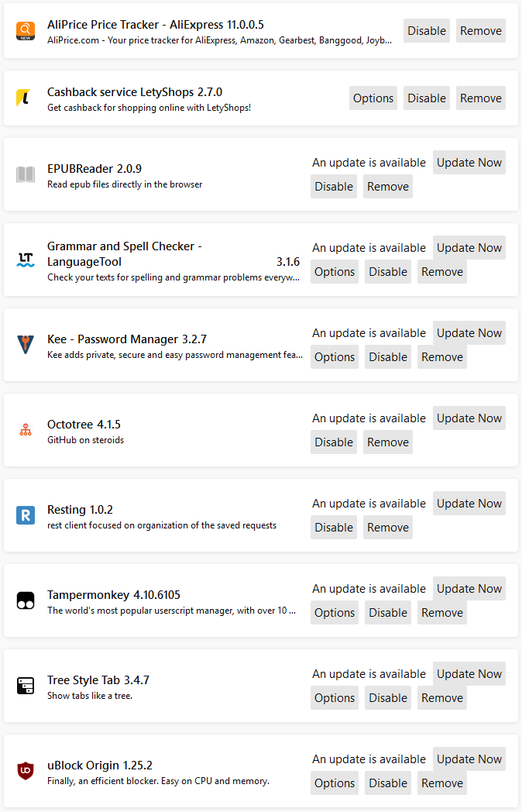Click the LanguageTool LT icon
This screenshot has width=522, height=812.
[26, 260]
